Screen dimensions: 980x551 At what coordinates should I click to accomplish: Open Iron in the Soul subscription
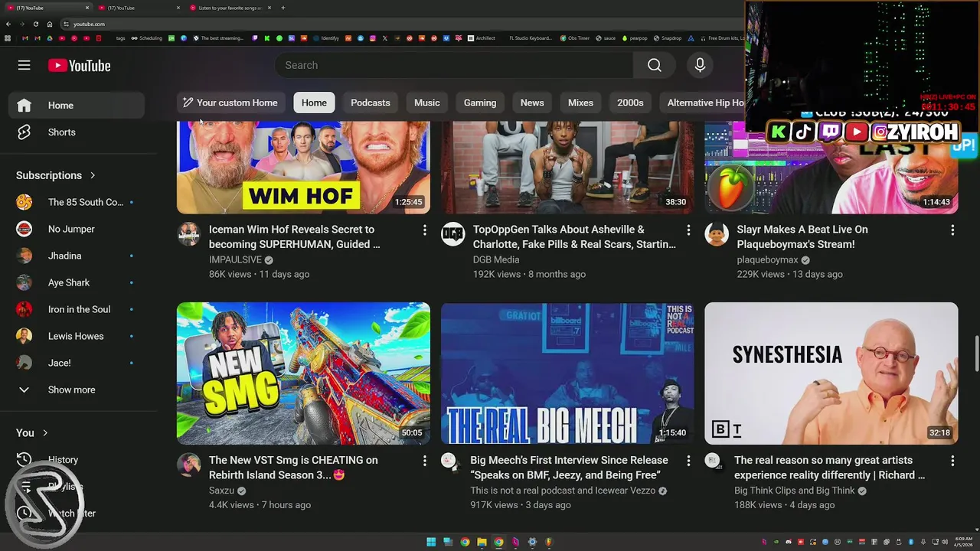point(77,309)
